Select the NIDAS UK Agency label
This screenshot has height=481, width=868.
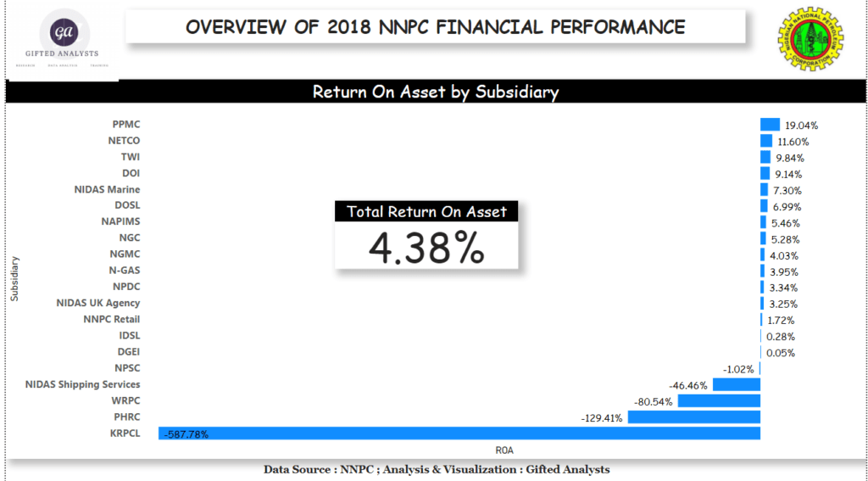pos(98,303)
